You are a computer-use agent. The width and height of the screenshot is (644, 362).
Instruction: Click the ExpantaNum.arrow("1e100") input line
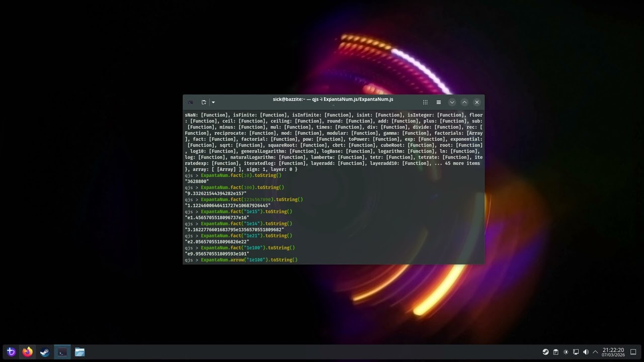tap(241, 260)
